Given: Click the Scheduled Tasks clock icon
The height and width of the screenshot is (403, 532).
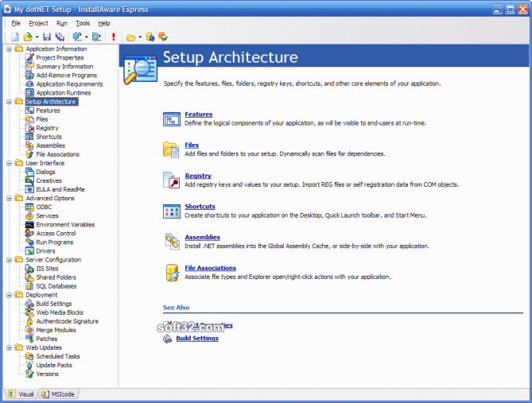Looking at the screenshot, I should click(x=30, y=356).
